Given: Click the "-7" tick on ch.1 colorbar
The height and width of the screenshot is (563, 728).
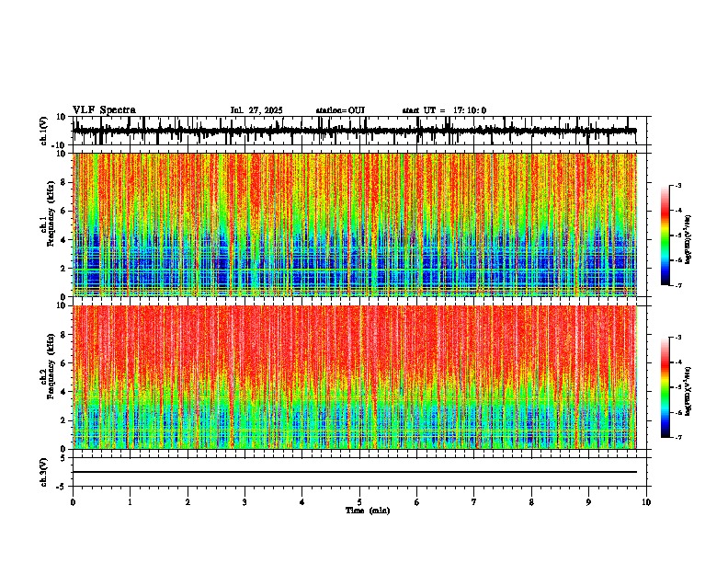Looking at the screenshot, I should [678, 285].
